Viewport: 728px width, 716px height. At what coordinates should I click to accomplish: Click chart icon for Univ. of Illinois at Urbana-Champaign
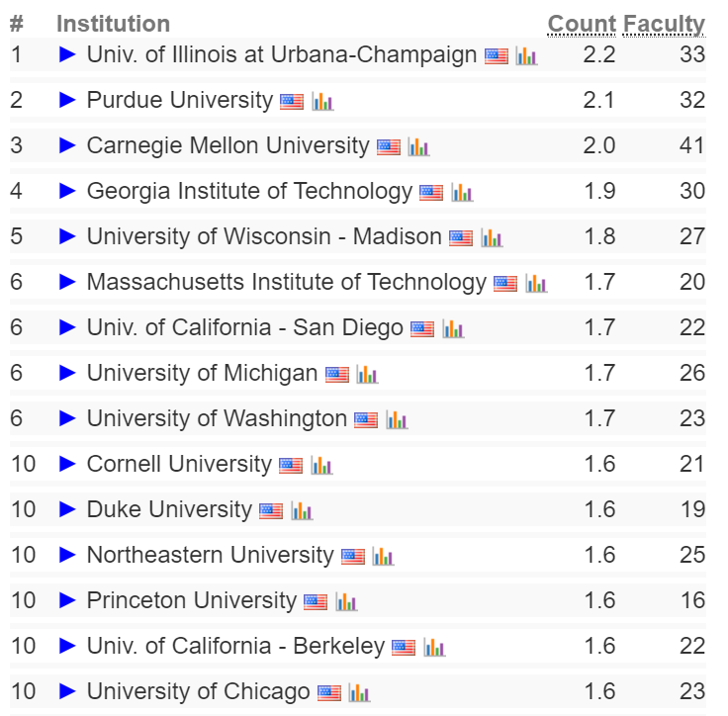click(x=526, y=55)
